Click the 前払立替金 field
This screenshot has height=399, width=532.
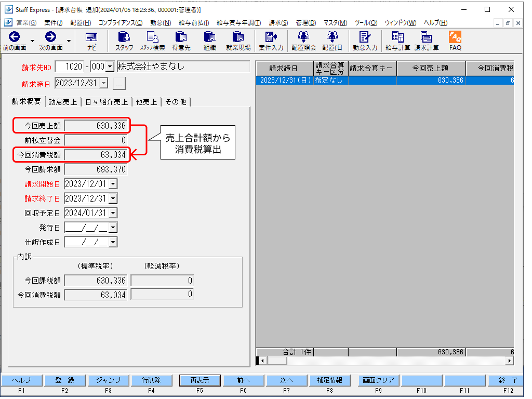tap(96, 140)
